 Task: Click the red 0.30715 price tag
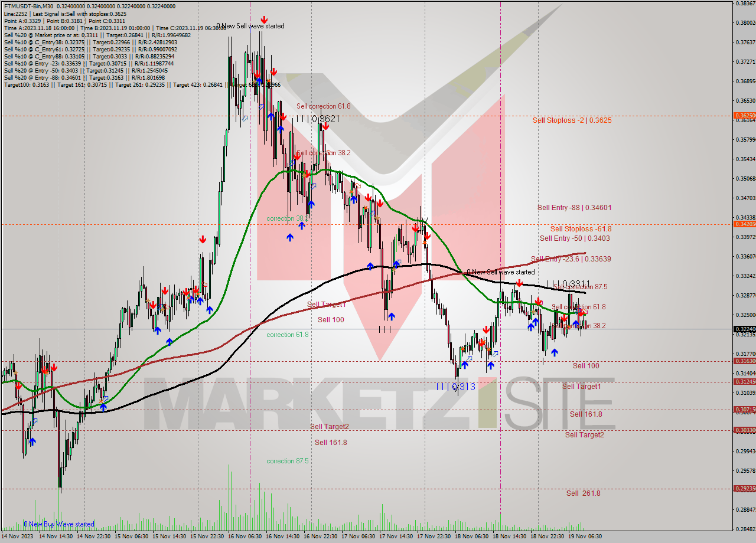coord(744,409)
